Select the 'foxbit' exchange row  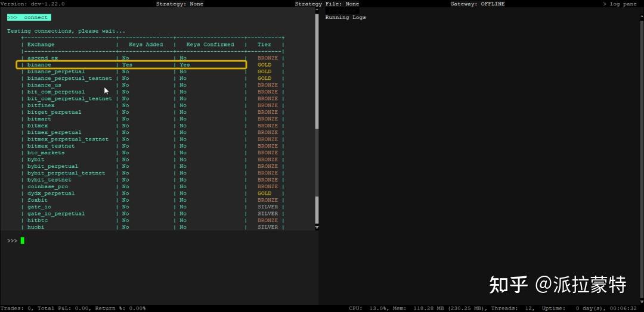point(153,200)
